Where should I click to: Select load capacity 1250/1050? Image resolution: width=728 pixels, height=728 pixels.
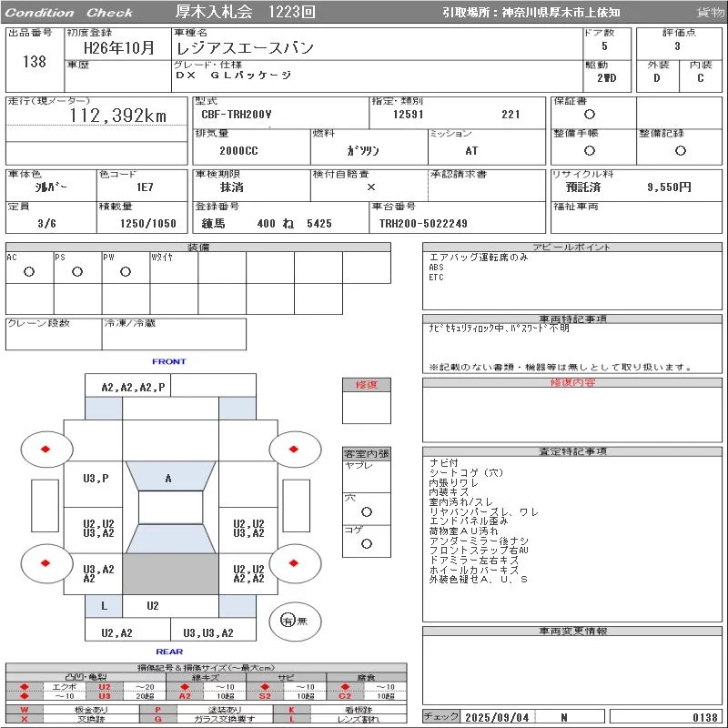pos(148,223)
